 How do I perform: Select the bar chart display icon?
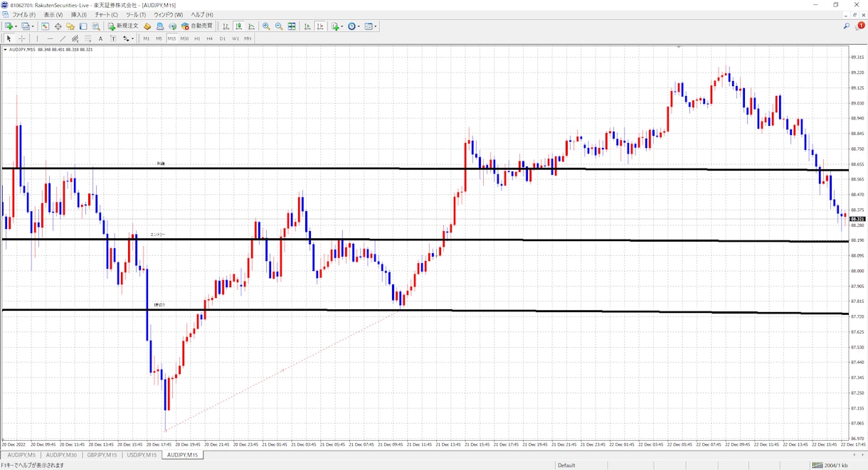click(226, 26)
